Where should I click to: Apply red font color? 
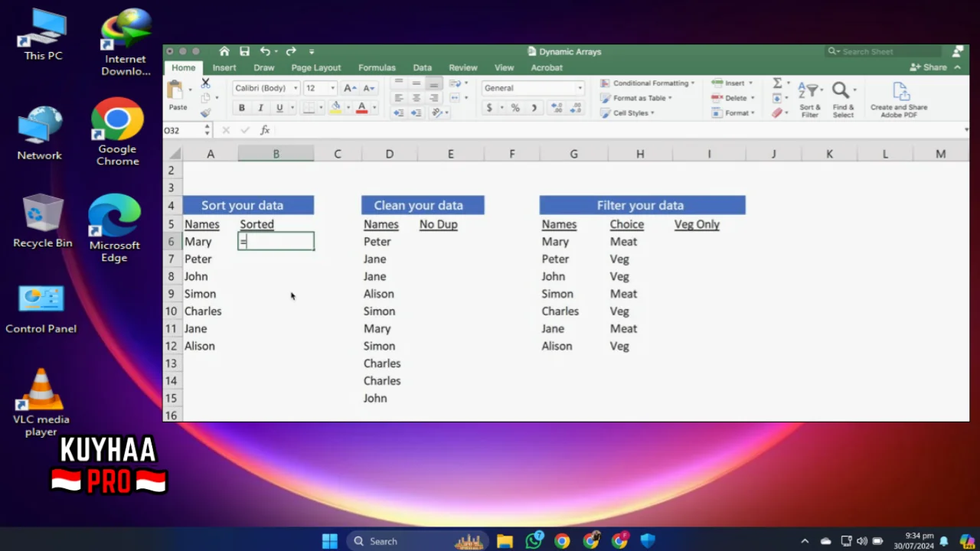click(361, 108)
